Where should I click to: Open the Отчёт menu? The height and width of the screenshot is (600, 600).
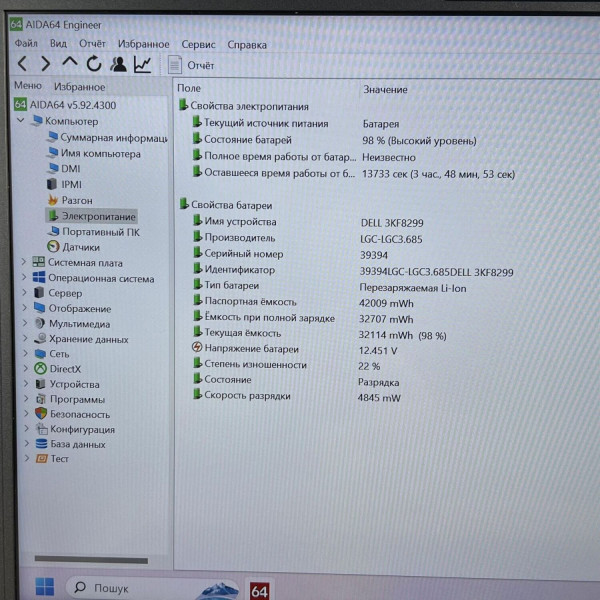tap(92, 44)
